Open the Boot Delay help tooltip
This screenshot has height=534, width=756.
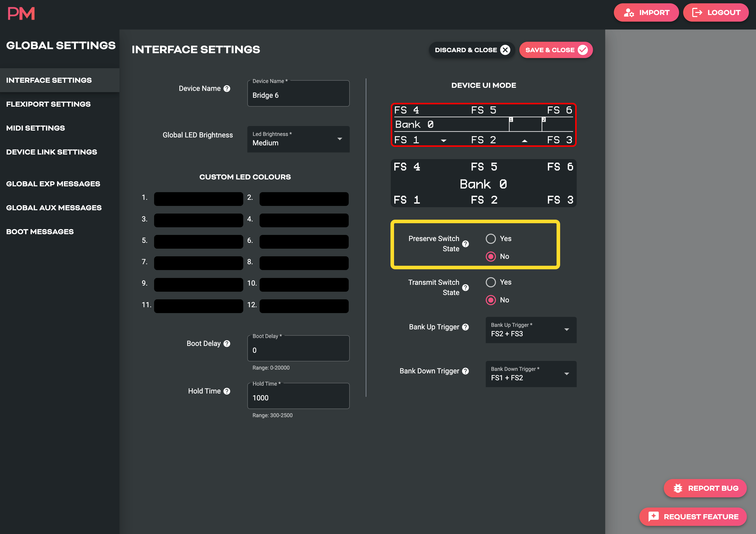point(226,344)
